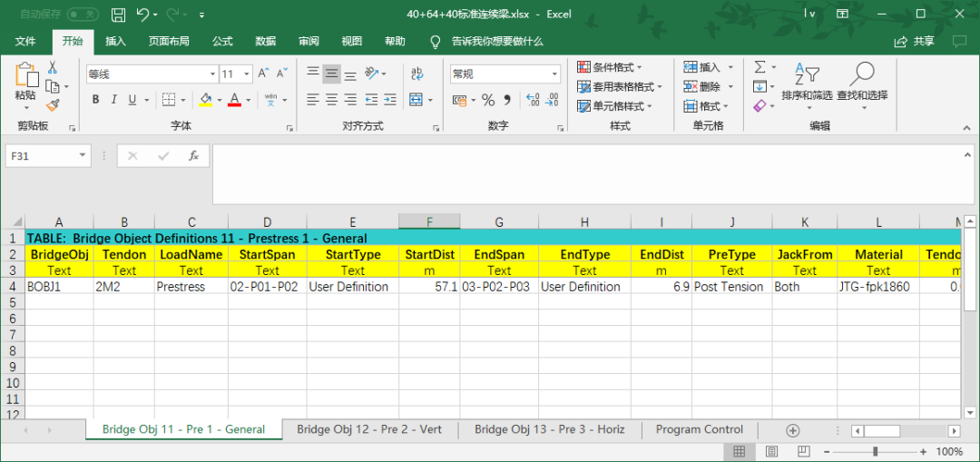Image resolution: width=980 pixels, height=462 pixels.
Task: Apply comma thousands separator
Action: point(507,100)
